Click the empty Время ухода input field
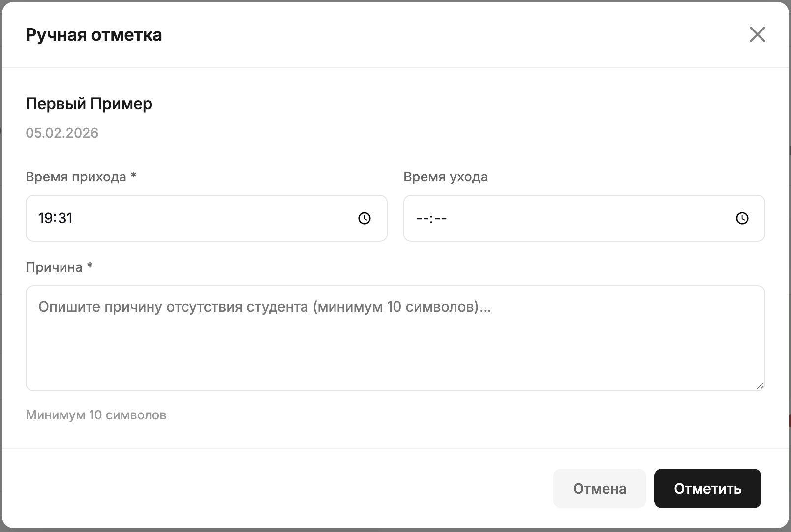The height and width of the screenshot is (532, 791). (541, 218)
